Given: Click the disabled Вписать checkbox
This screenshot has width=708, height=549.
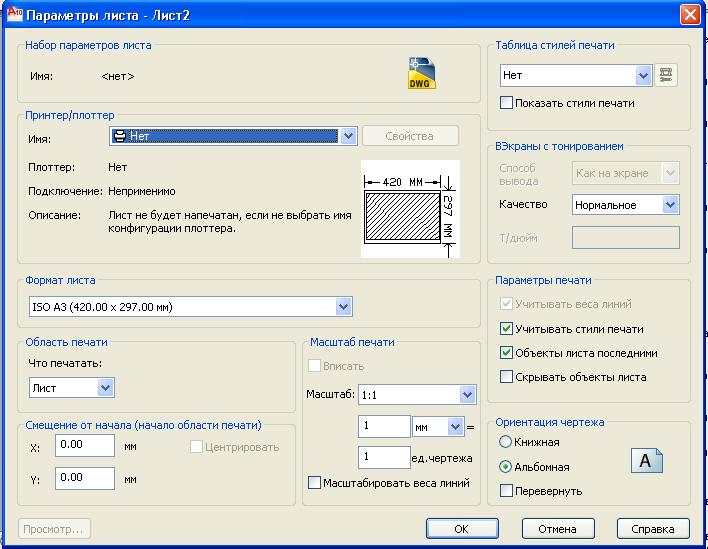Looking at the screenshot, I should pyautogui.click(x=314, y=366).
